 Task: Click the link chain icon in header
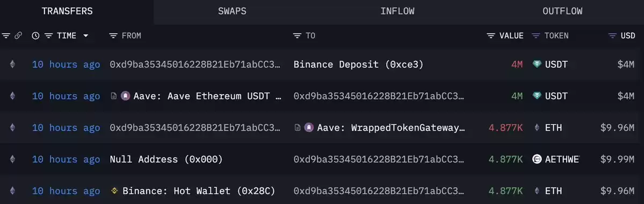point(18,36)
